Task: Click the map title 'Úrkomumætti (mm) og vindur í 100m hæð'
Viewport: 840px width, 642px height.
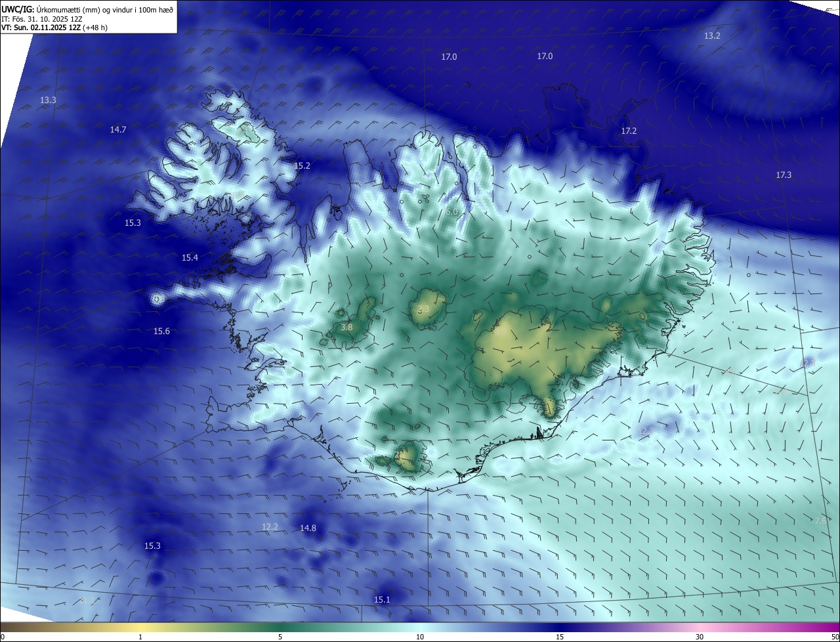Action: [x=105, y=9]
